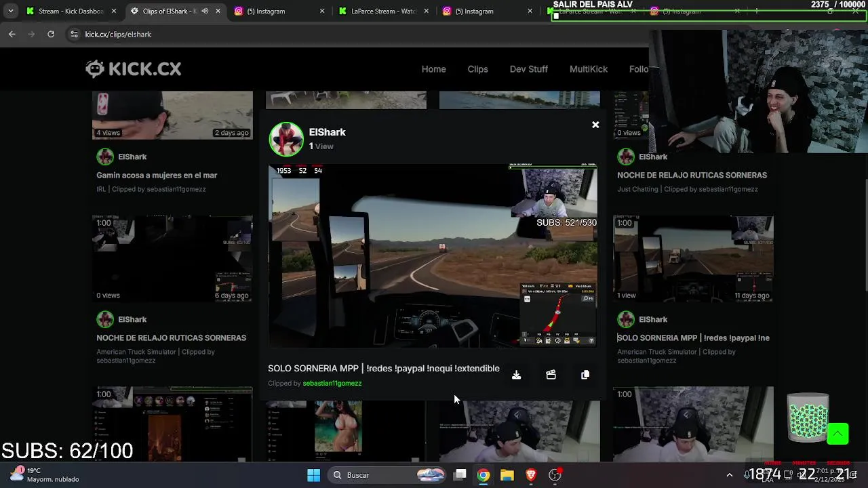868x488 pixels.
Task: Open the bottom-left dark desktop clip thumbnail
Action: 172,424
